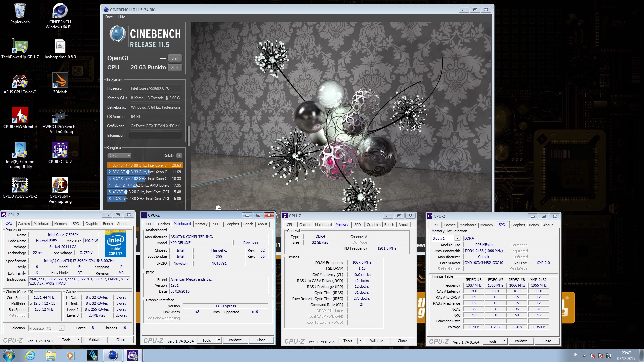The height and width of the screenshot is (362, 644).
Task: Click the Cinebench Information text field
Action: [x=156, y=135]
